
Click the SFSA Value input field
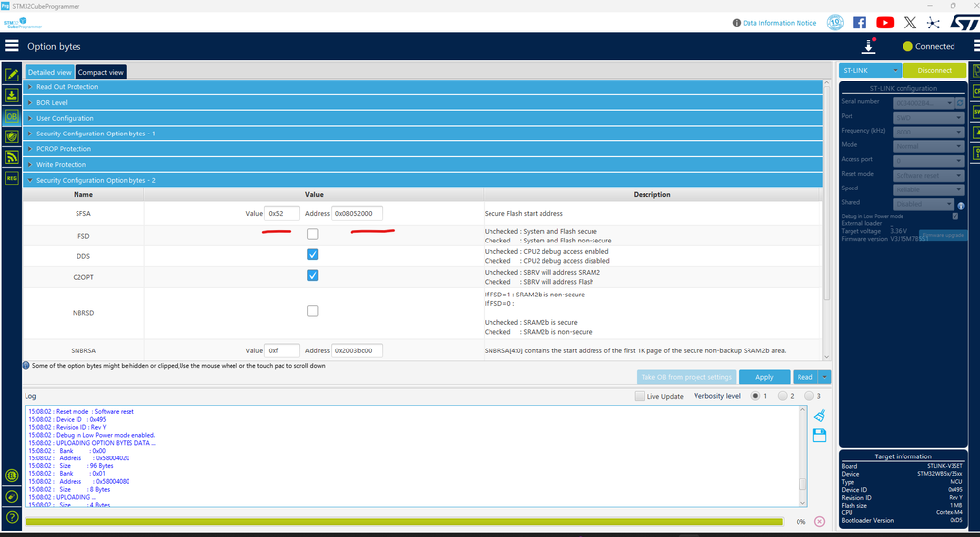coord(282,213)
